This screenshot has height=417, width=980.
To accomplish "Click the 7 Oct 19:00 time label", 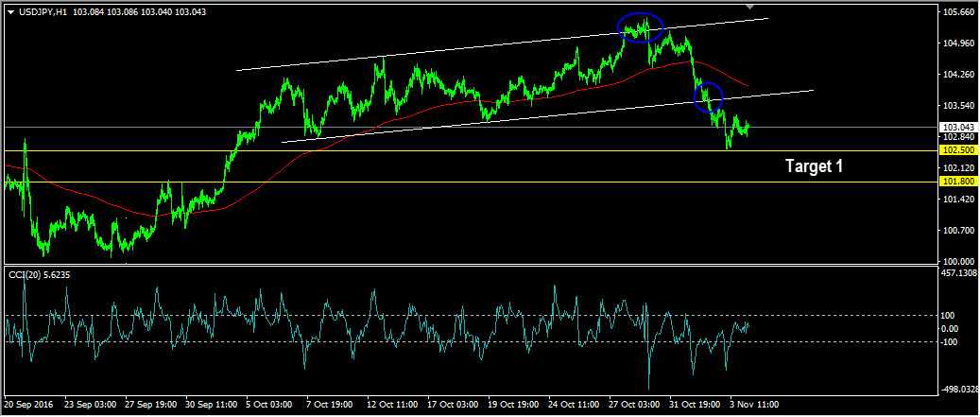I will pos(330,405).
